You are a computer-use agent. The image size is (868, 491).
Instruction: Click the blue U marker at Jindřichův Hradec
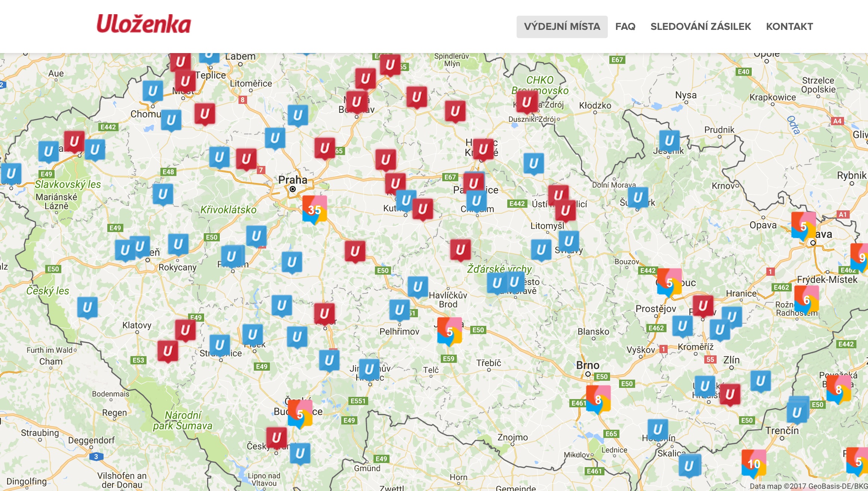click(x=369, y=370)
